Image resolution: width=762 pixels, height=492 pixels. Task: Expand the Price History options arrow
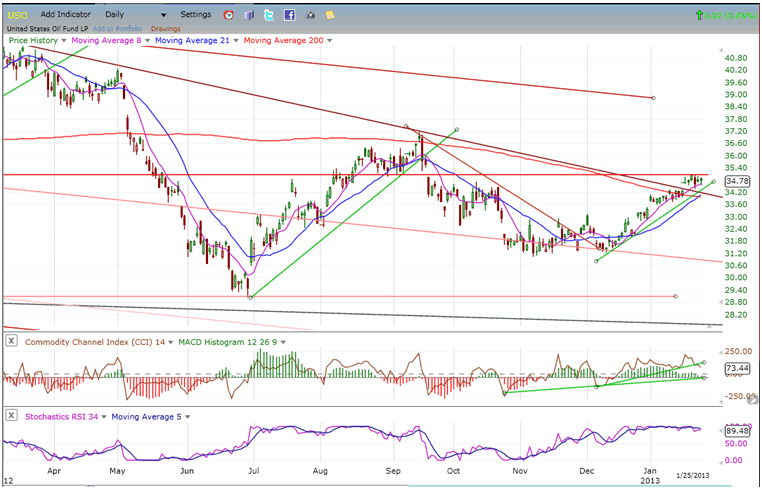tap(64, 40)
